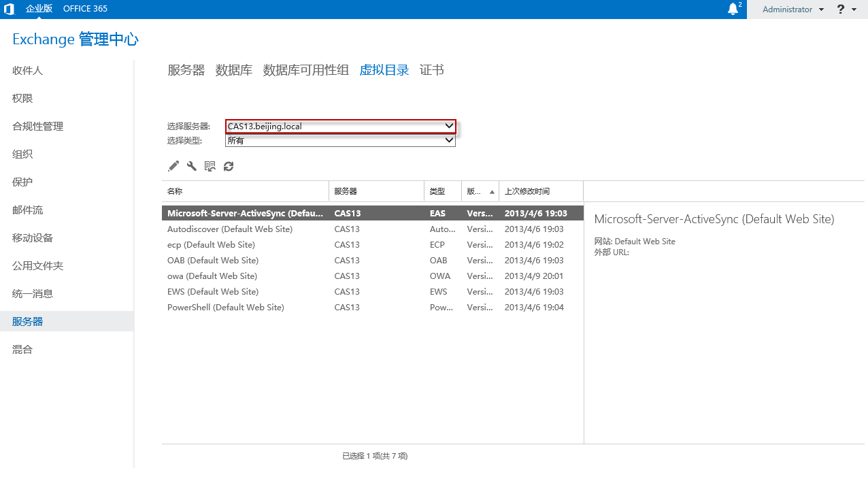
Task: Go to 合规性管理 in the sidebar
Action: coord(37,127)
